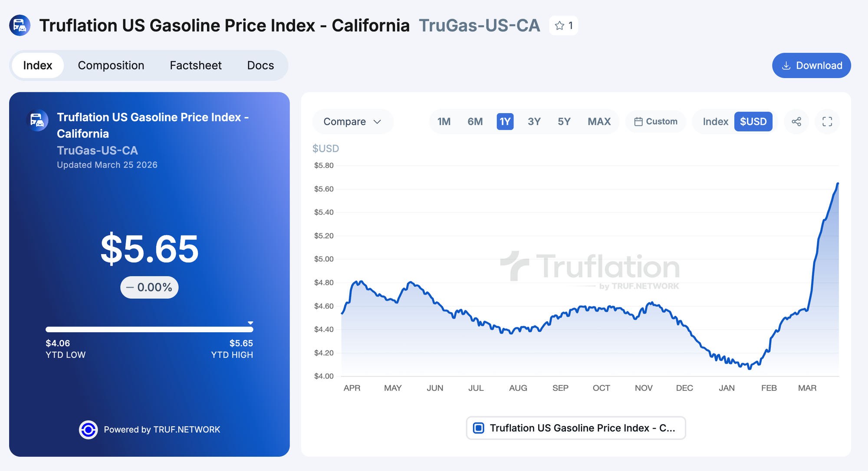
Task: Select the MAX time range
Action: click(x=599, y=122)
